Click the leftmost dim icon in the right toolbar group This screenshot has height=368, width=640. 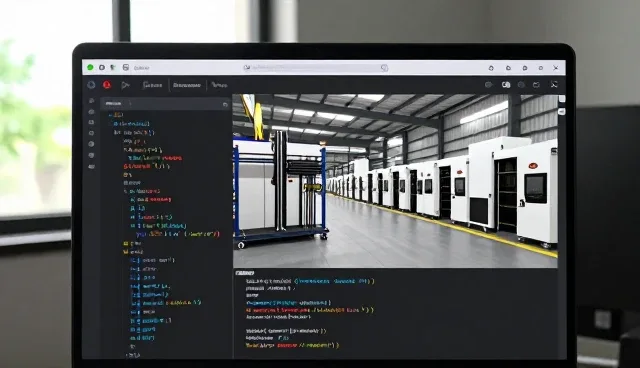(488, 85)
